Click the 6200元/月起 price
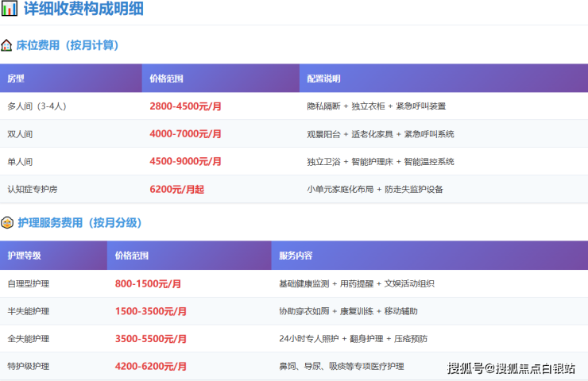The image size is (588, 381). click(176, 190)
